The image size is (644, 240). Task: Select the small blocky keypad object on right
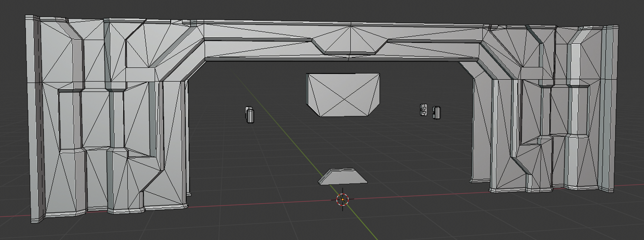tap(424, 110)
